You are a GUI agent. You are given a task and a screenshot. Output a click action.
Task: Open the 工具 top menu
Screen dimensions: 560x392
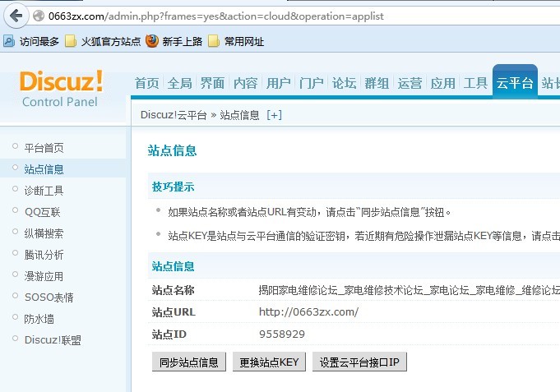click(x=475, y=83)
